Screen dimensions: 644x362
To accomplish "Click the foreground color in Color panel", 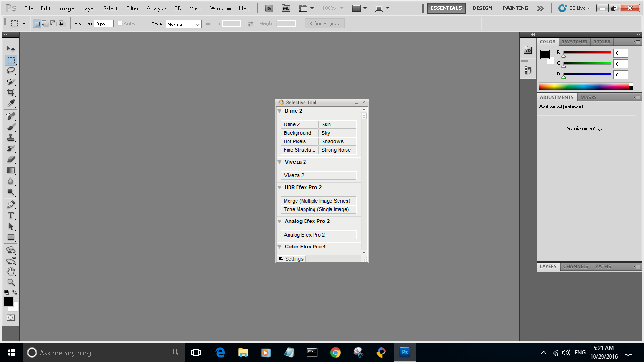I will 545,55.
